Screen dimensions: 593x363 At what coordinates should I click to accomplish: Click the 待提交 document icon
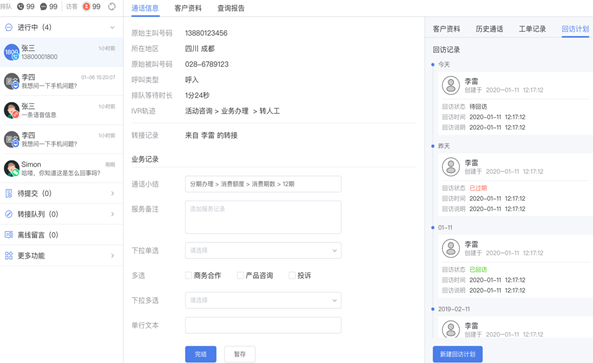tap(9, 193)
